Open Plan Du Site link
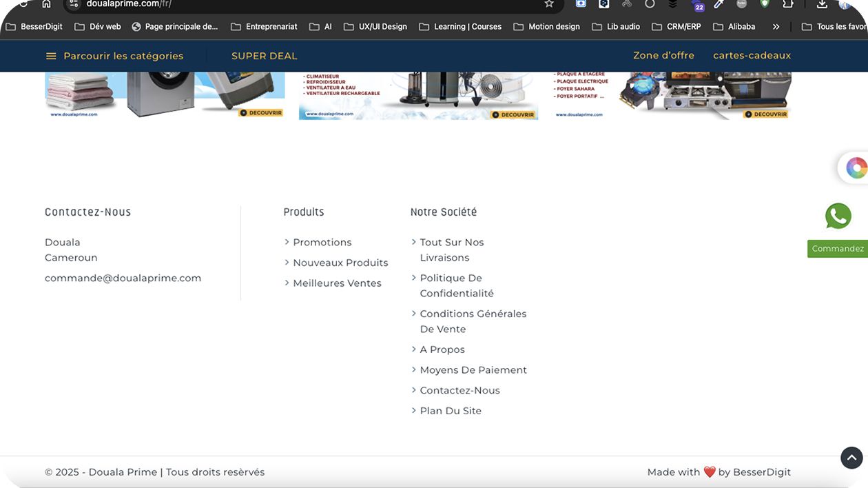The width and height of the screenshot is (868, 488). click(451, 411)
